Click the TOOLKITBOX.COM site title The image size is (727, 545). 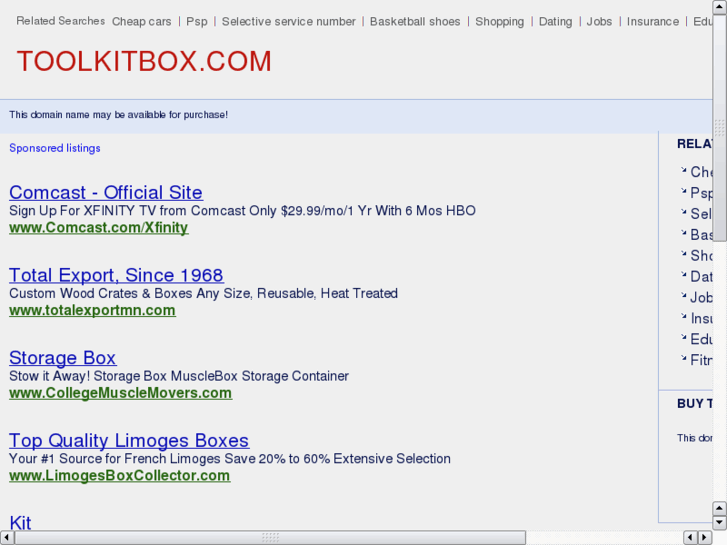(144, 61)
